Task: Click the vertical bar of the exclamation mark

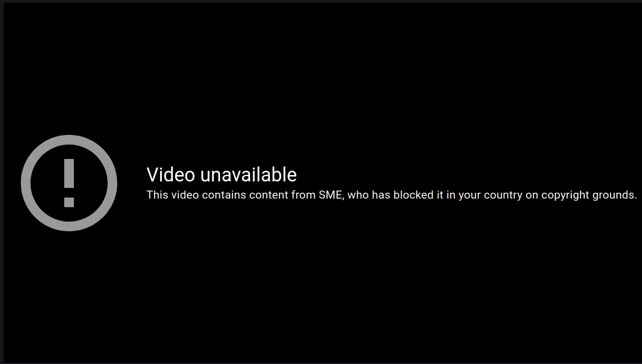Action: (69, 173)
